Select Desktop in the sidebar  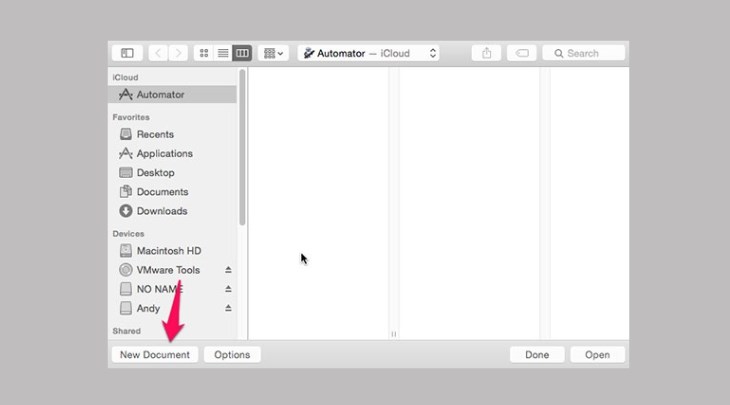(172, 173)
